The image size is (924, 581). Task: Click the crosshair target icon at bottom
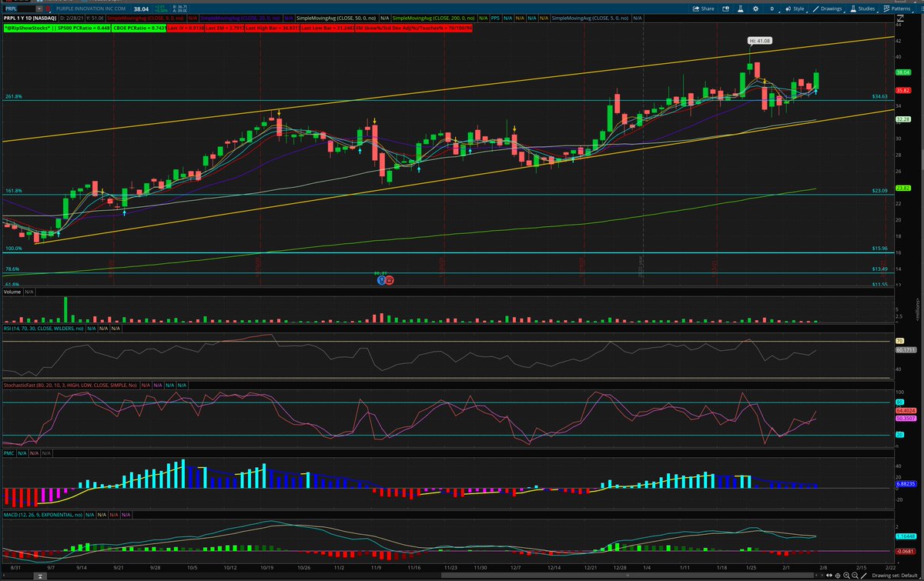click(838, 576)
